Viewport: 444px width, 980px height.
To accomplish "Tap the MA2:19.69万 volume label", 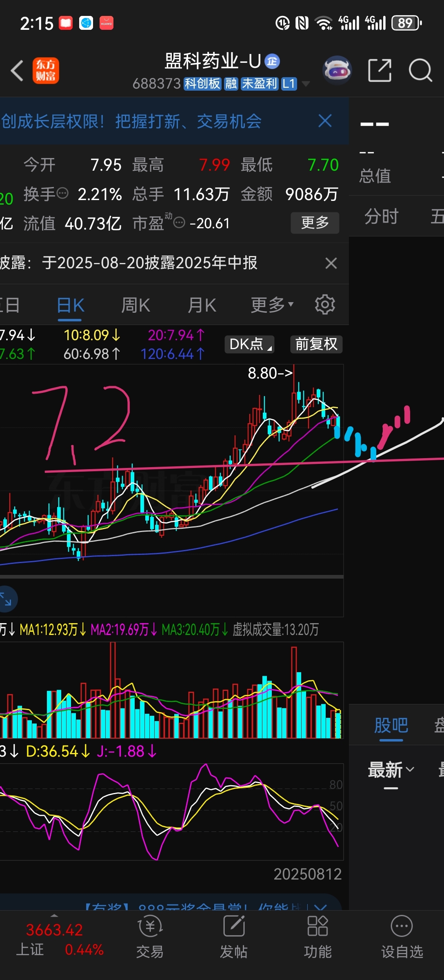I will (124, 630).
